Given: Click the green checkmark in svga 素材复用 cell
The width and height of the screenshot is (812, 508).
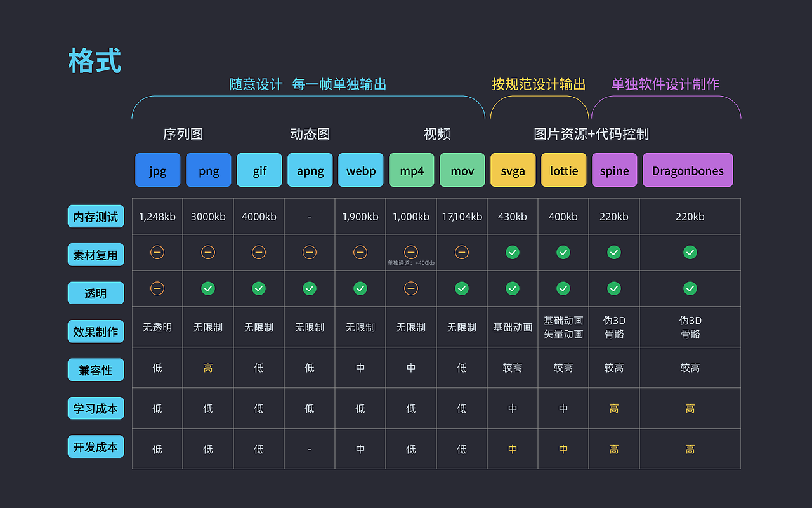Looking at the screenshot, I should [x=513, y=252].
